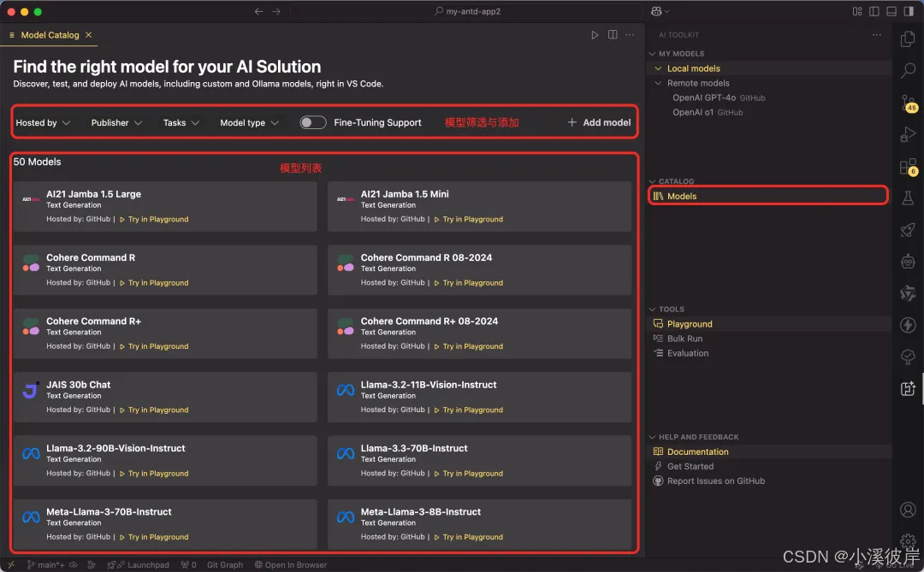Click the rocket icon in the activity bar
924x572 pixels.
(908, 229)
